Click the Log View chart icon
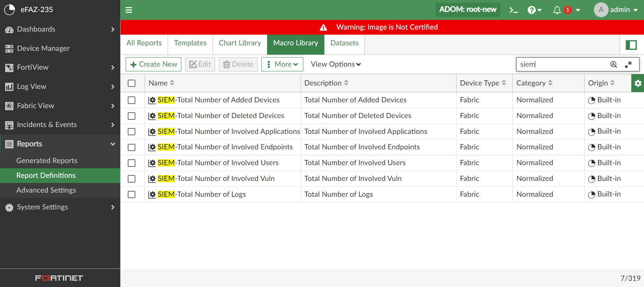The width and height of the screenshot is (644, 287). point(9,87)
